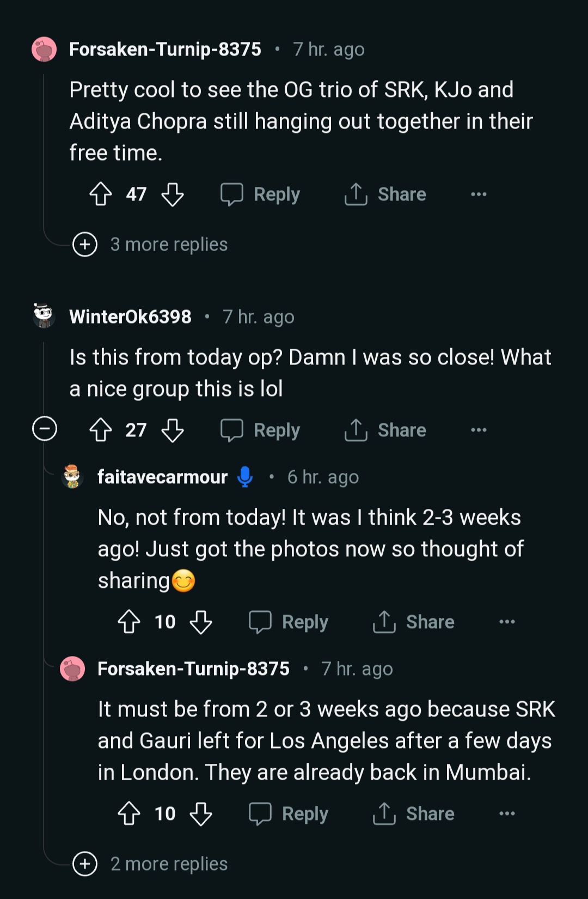Expand 3 more replies

[x=85, y=244]
